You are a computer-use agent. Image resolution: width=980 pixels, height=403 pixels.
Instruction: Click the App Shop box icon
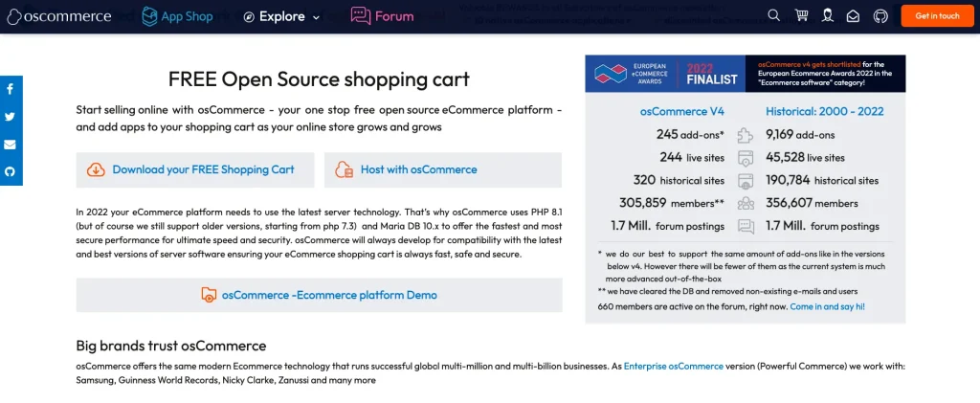point(149,16)
